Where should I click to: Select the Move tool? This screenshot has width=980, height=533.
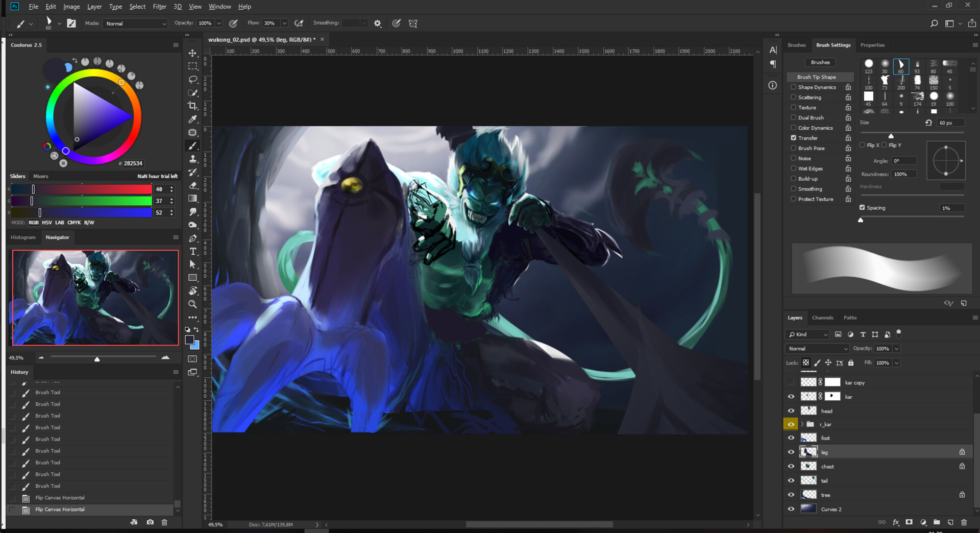click(192, 53)
